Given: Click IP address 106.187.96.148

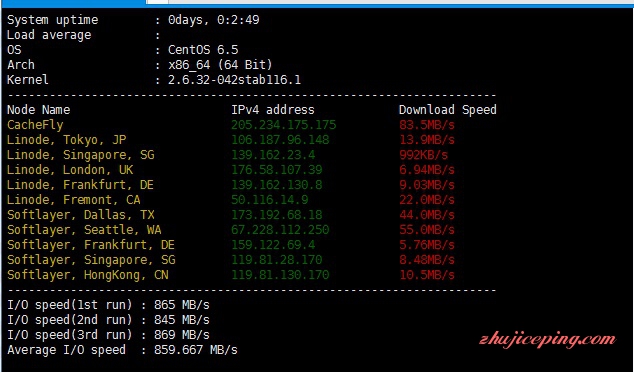Looking at the screenshot, I should 280,140.
